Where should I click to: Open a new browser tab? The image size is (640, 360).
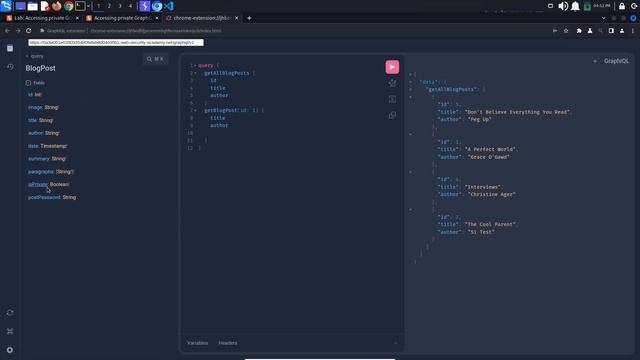pos(249,18)
